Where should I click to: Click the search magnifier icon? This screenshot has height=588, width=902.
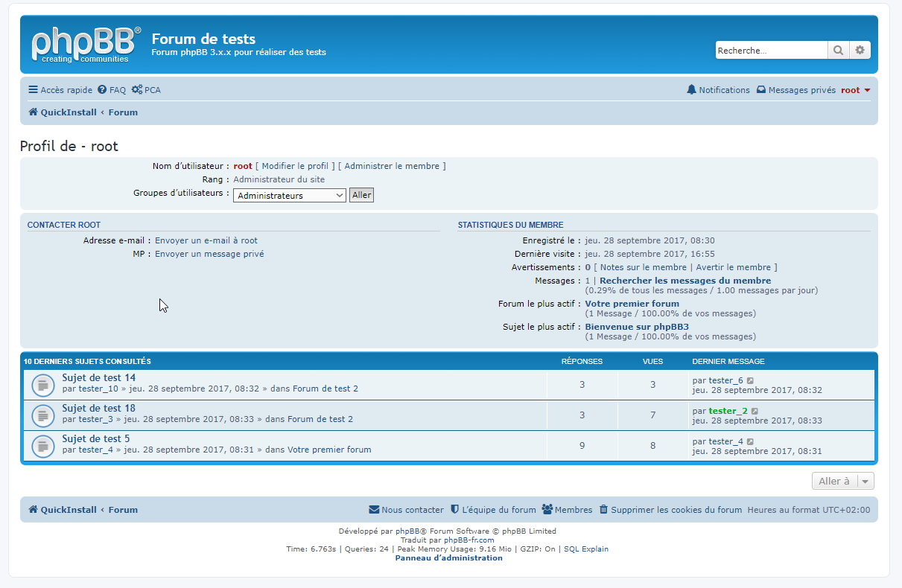(x=838, y=51)
